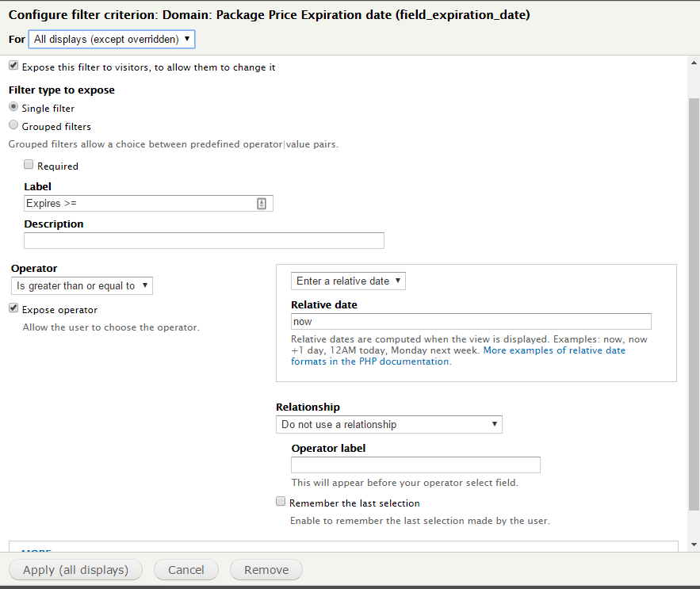Click the Remove button
The width and height of the screenshot is (700, 589).
(266, 569)
